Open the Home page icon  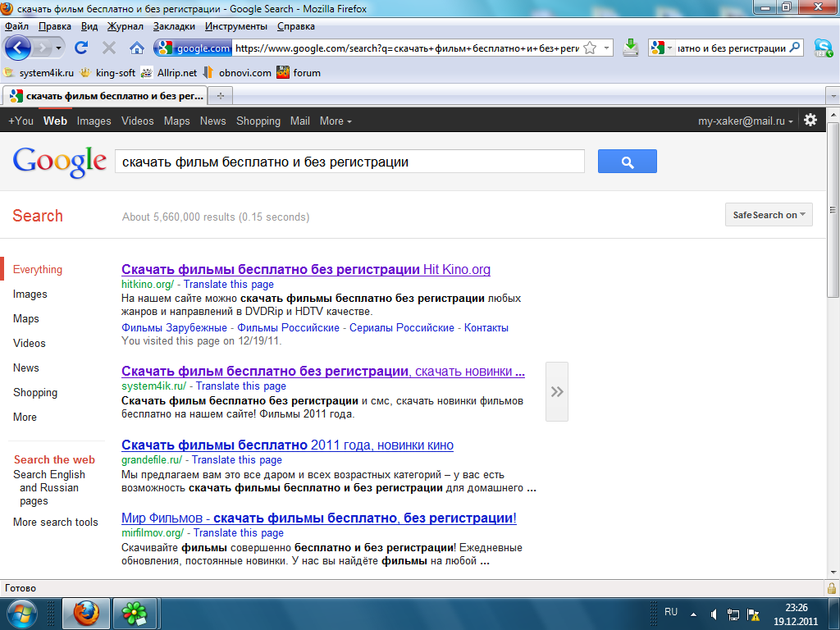pos(137,48)
